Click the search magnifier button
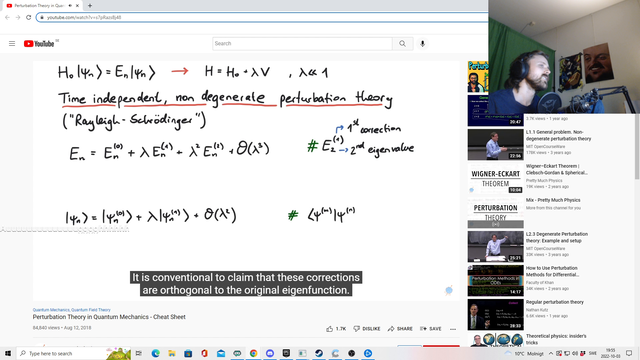 [x=402, y=44]
